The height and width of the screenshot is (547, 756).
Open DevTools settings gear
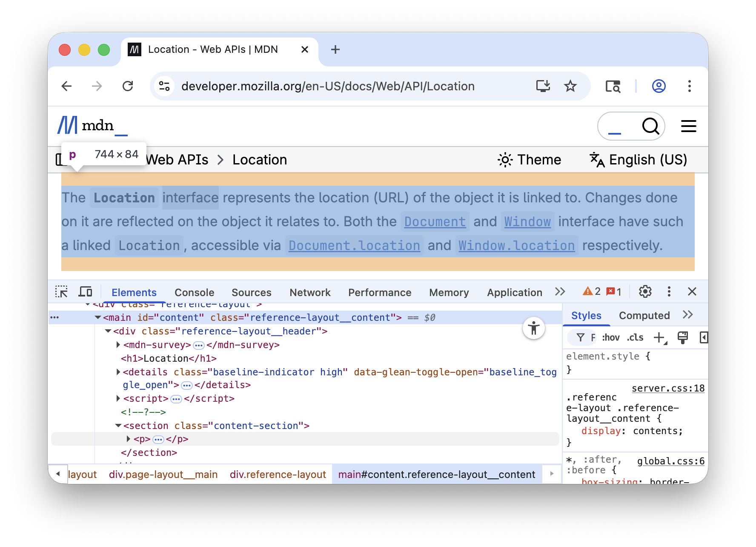pos(645,292)
